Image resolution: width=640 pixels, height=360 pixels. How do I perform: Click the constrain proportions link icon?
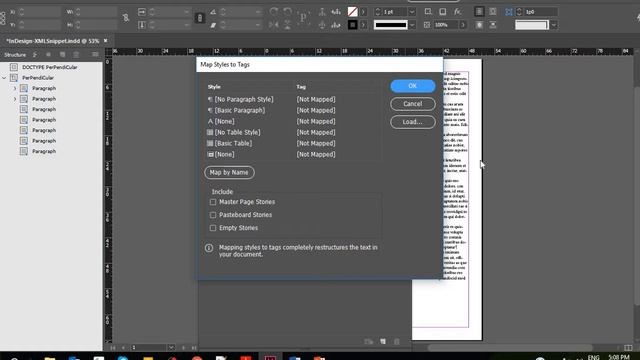pyautogui.click(x=126, y=18)
